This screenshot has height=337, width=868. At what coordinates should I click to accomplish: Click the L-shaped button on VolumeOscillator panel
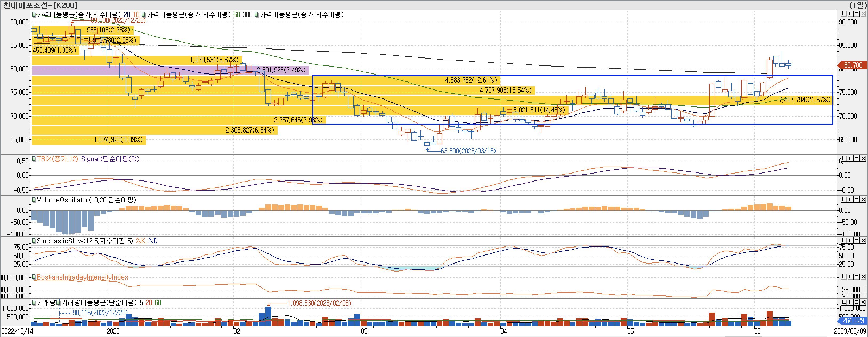pos(844,199)
